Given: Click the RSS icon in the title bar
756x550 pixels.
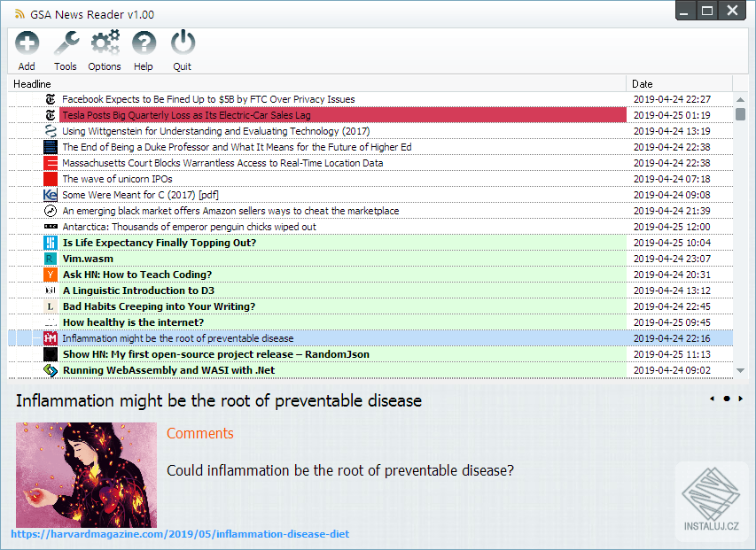Looking at the screenshot, I should (x=19, y=14).
